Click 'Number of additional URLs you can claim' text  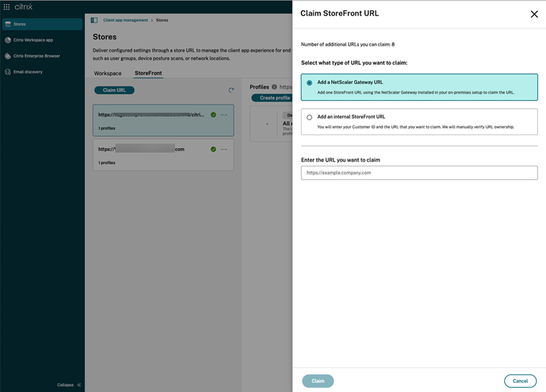pos(348,45)
